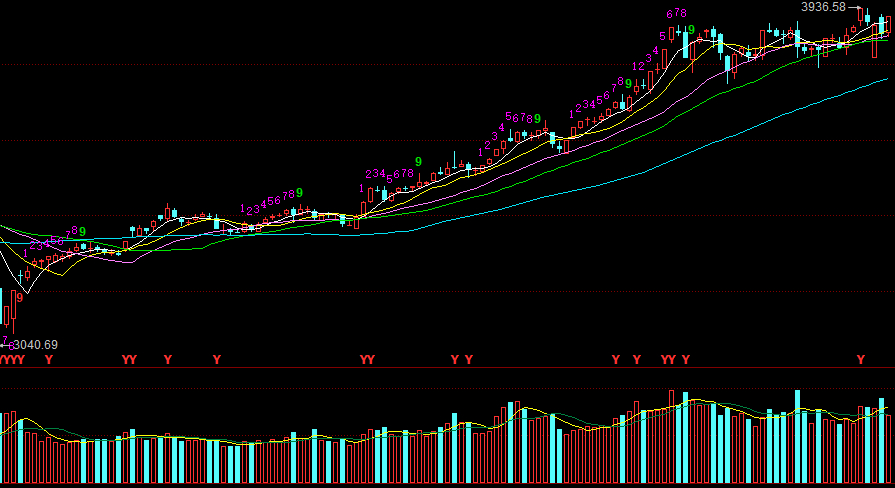Image resolution: width=895 pixels, height=488 pixels.
Task: Select the red 9 beside the lowest candle
Action: 20,297
